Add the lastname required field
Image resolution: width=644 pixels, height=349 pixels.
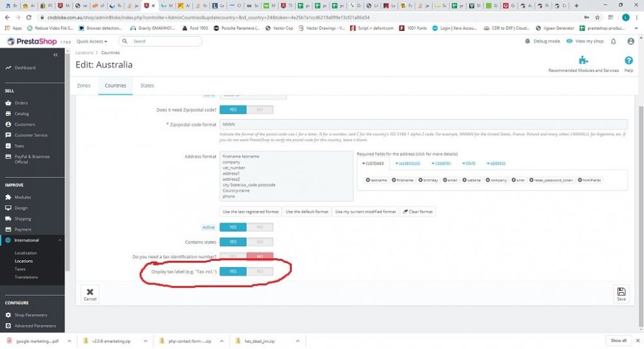coord(376,180)
